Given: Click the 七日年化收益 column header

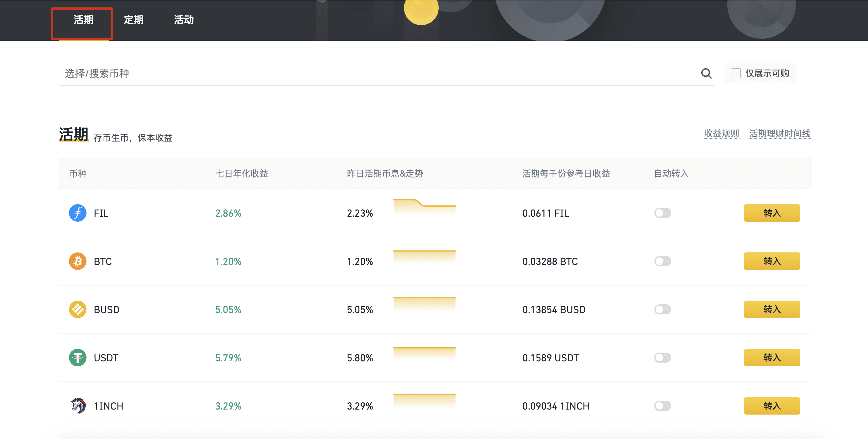Looking at the screenshot, I should (x=242, y=174).
